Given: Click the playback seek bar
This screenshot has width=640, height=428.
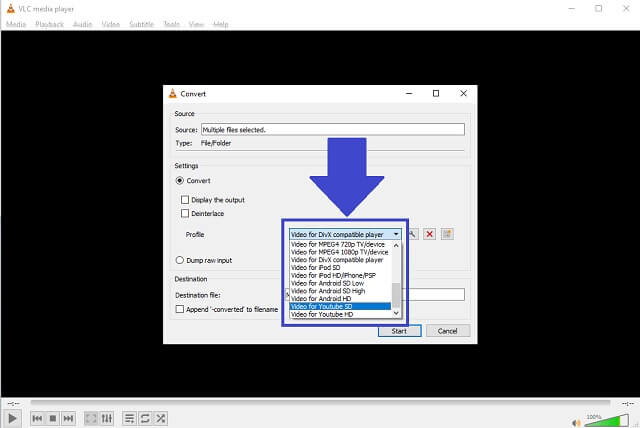Looking at the screenshot, I should (320, 403).
